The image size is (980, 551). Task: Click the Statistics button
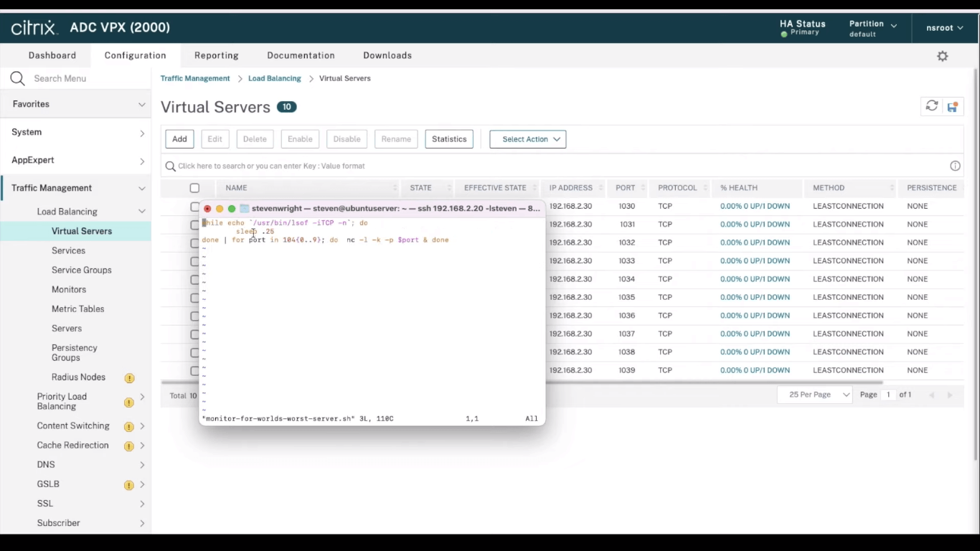click(x=449, y=139)
